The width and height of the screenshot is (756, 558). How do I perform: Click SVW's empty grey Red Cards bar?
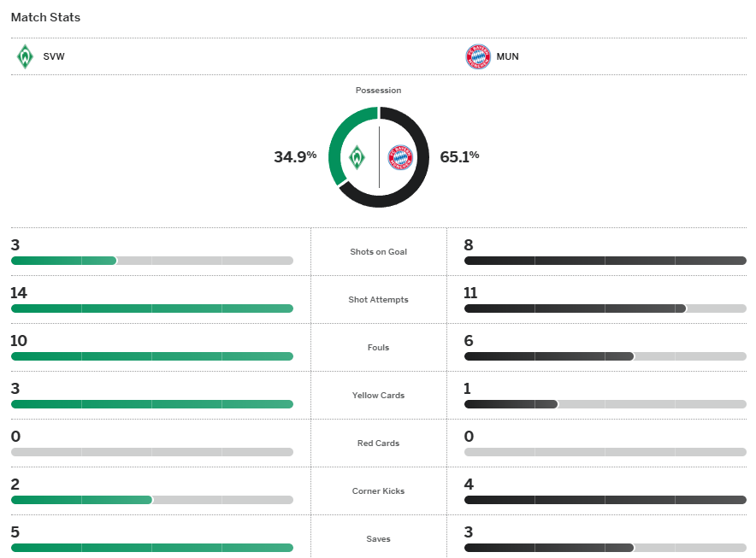tap(152, 452)
